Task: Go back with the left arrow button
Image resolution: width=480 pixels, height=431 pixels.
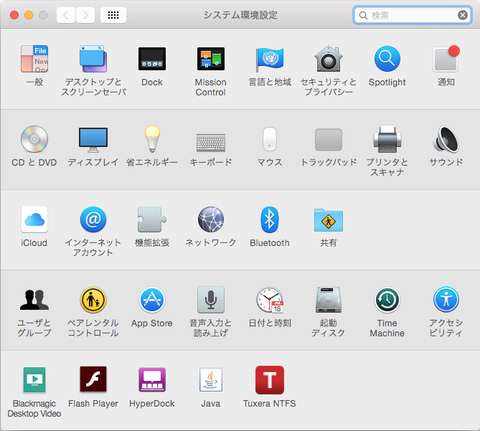Action: (66, 15)
